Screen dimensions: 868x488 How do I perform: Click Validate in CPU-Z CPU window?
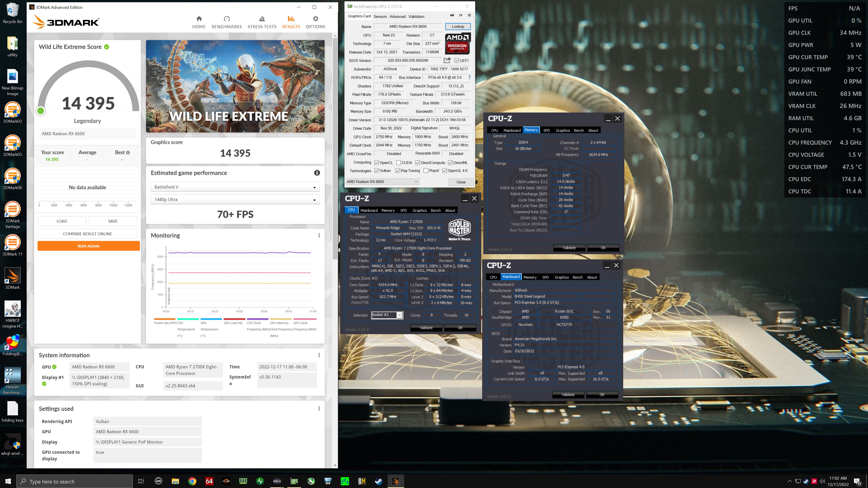(x=426, y=328)
